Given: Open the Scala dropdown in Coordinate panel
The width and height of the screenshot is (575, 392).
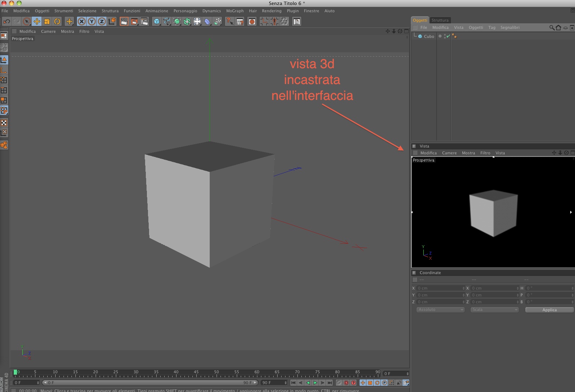Looking at the screenshot, I should [495, 310].
